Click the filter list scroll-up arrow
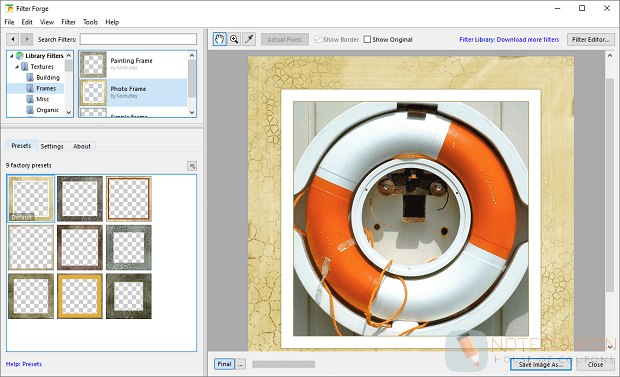620x377 pixels. point(192,55)
